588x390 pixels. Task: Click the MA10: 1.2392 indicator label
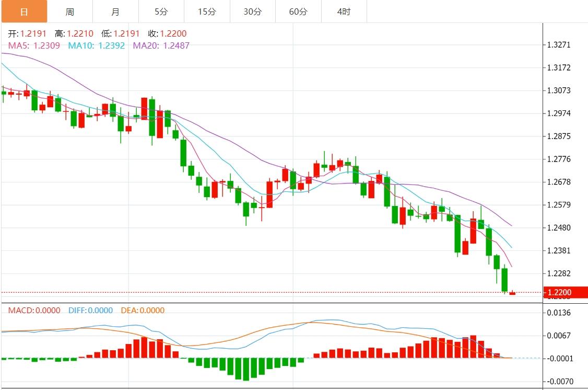[x=97, y=45]
